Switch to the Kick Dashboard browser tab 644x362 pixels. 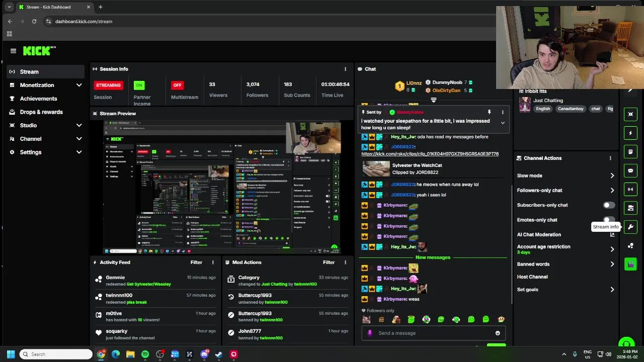54,7
